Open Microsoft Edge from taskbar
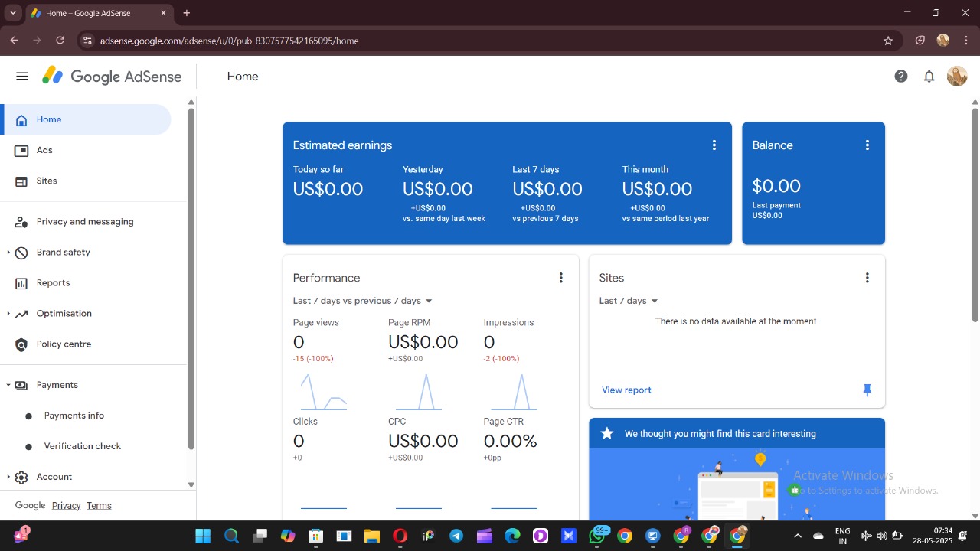This screenshot has width=980, height=551. click(x=512, y=536)
